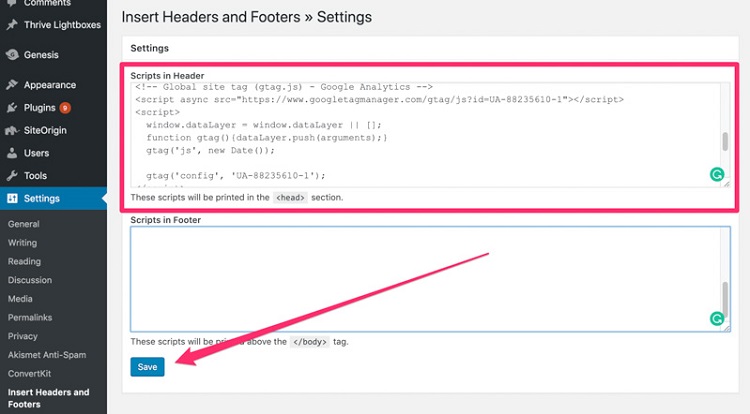Open Discussion settings submenu
The width and height of the screenshot is (750, 414).
pos(30,280)
